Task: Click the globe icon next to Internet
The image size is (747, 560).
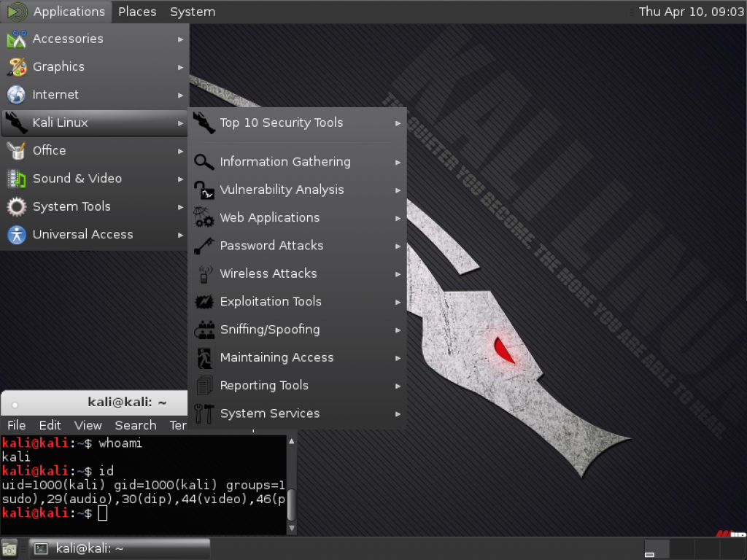Action: 16,94
